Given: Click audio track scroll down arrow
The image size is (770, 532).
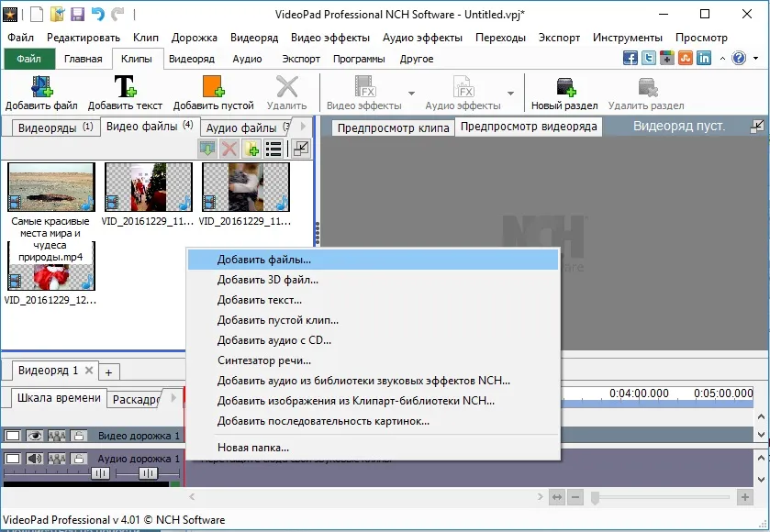Looking at the screenshot, I should (x=761, y=480).
